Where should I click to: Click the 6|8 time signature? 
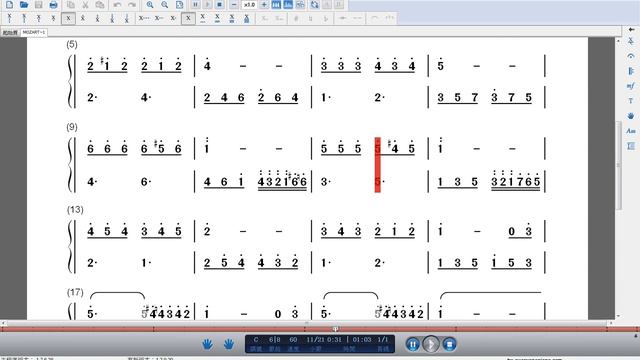[275, 340]
